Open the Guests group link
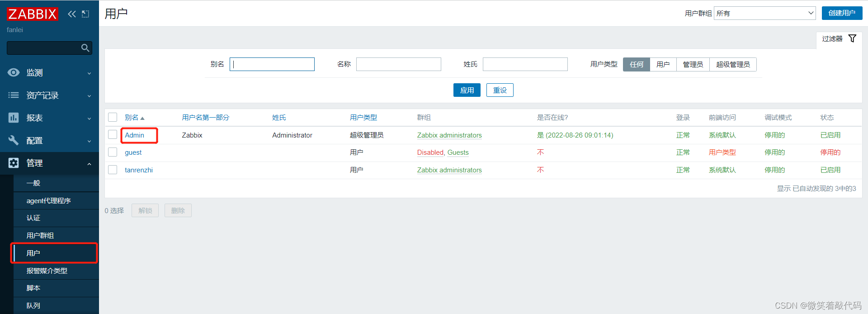Image resolution: width=868 pixels, height=314 pixels. tap(458, 152)
